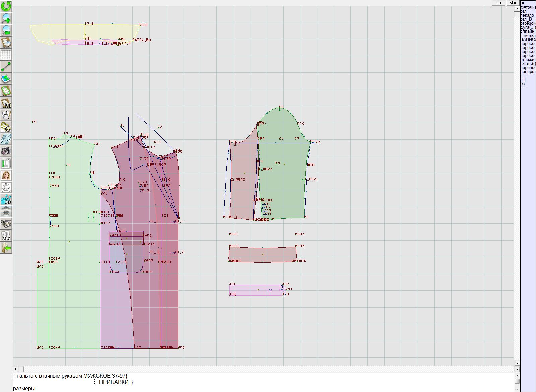536x392 pixels.
Task: Open the pattern with M icon
Action: pos(6,103)
